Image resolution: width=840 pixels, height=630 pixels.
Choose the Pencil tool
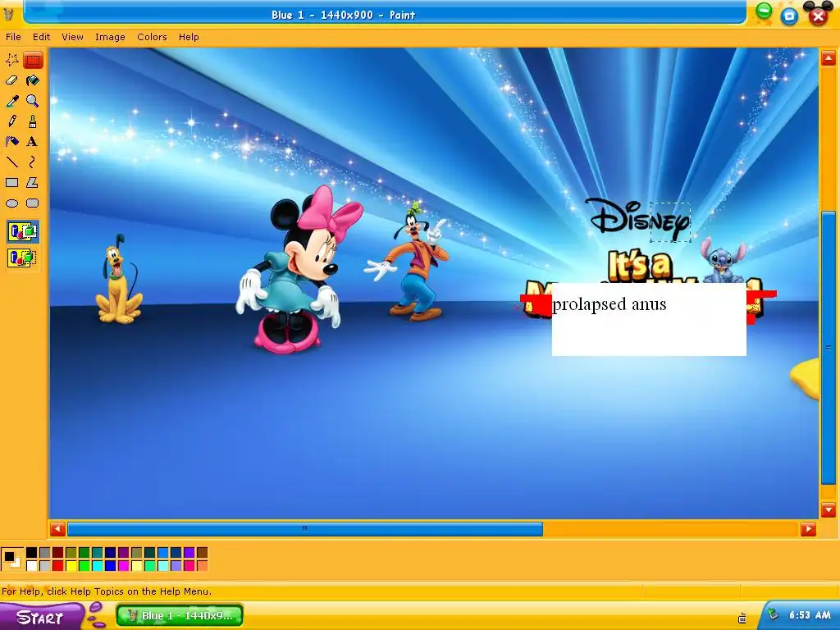tap(11, 121)
